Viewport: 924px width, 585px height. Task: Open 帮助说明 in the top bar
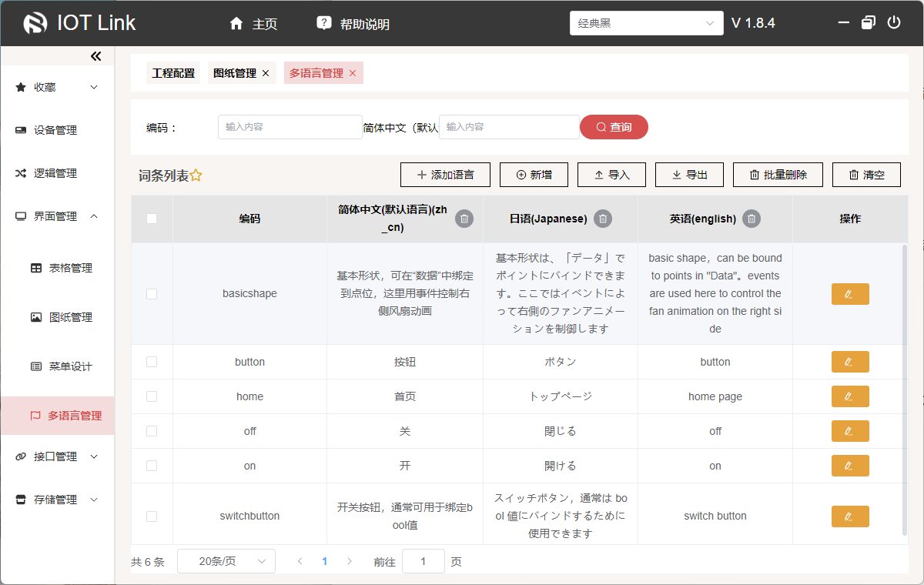(353, 24)
